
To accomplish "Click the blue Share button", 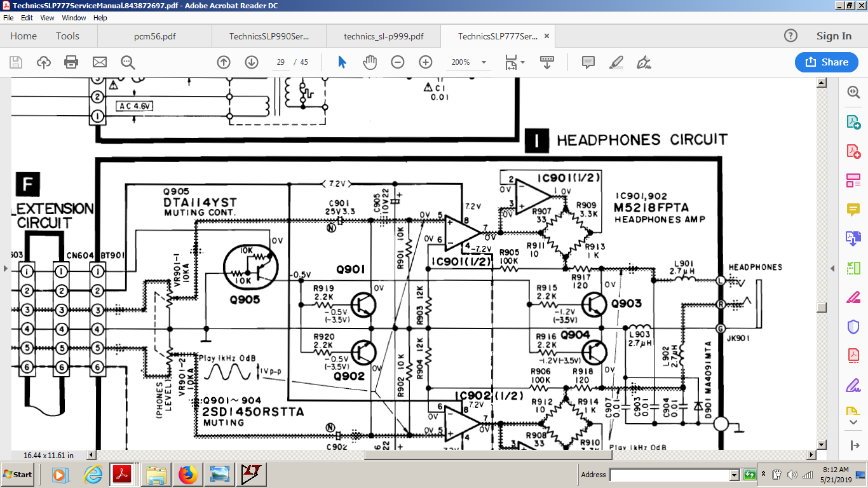I will pyautogui.click(x=827, y=62).
